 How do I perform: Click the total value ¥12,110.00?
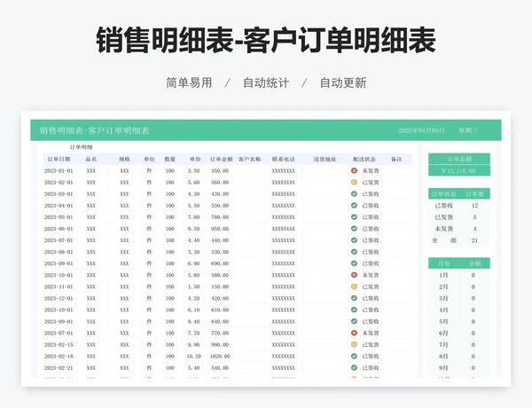point(459,170)
